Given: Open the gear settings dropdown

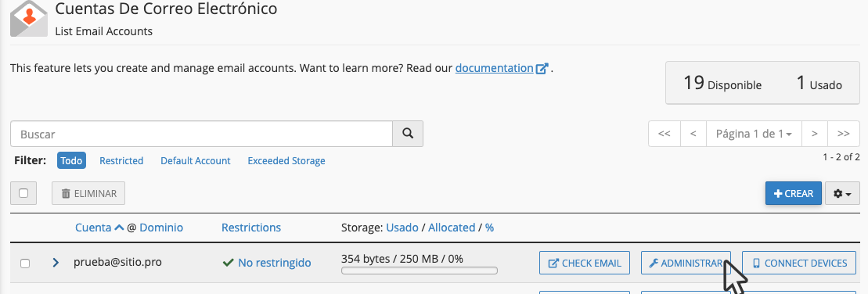Looking at the screenshot, I should [842, 193].
